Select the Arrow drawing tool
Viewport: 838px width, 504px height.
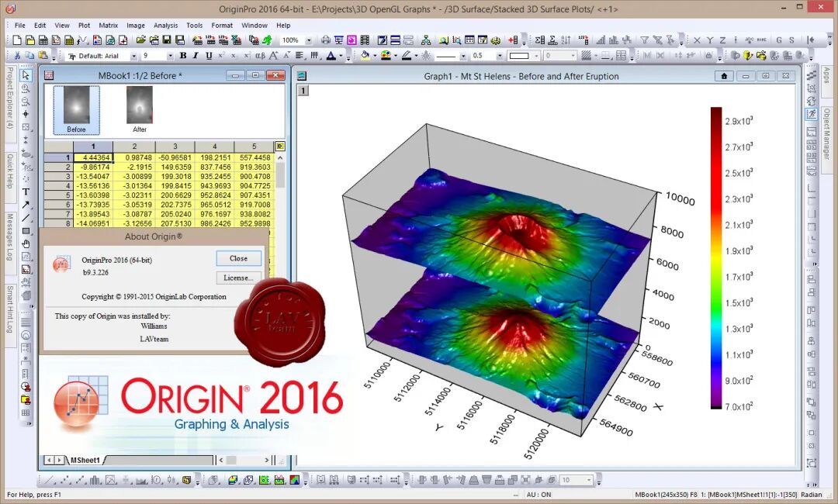click(26, 205)
